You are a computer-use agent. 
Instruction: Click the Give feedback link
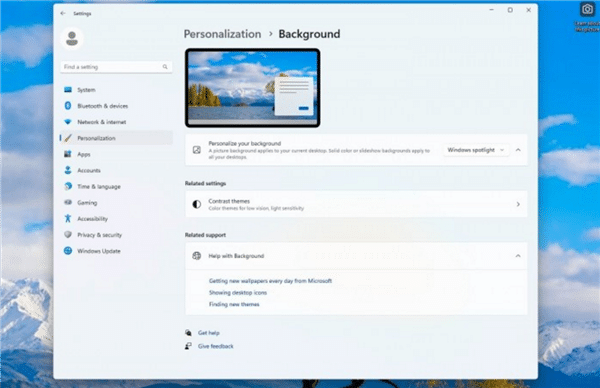215,346
